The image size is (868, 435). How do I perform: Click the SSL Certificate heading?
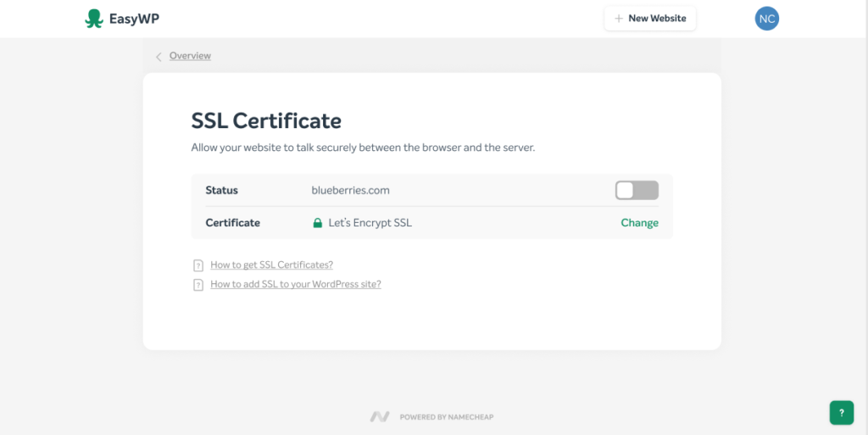pos(266,120)
